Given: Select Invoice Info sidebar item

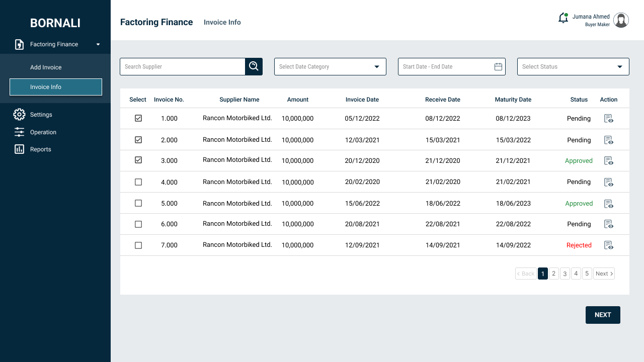Looking at the screenshot, I should tap(56, 87).
